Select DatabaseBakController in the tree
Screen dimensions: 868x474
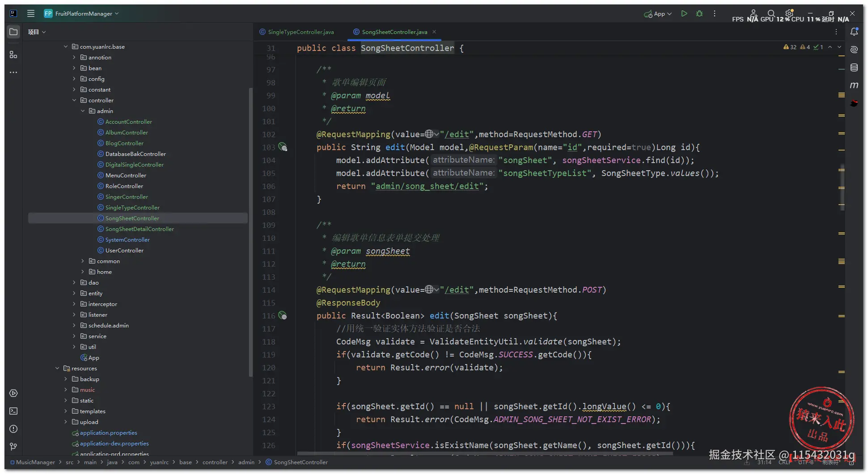point(135,154)
